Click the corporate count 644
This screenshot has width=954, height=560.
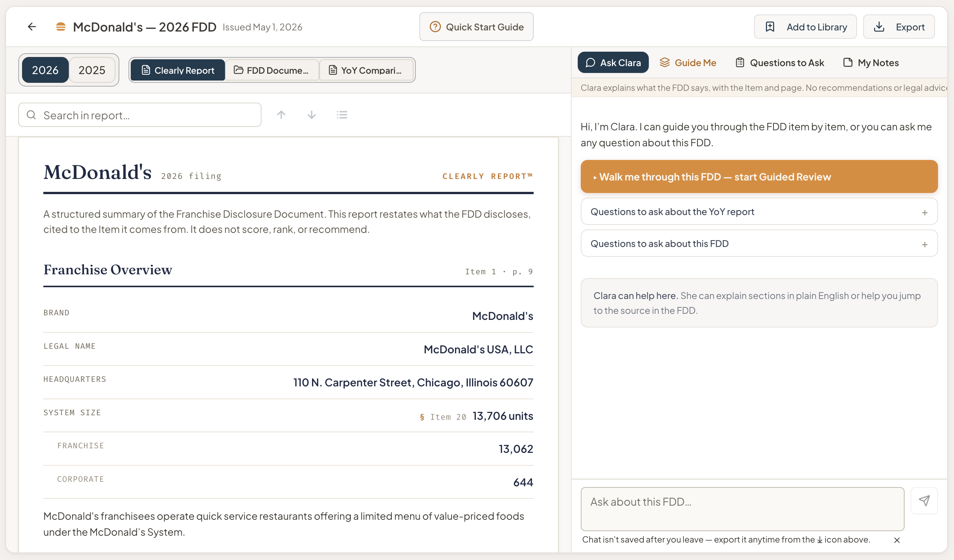click(523, 482)
